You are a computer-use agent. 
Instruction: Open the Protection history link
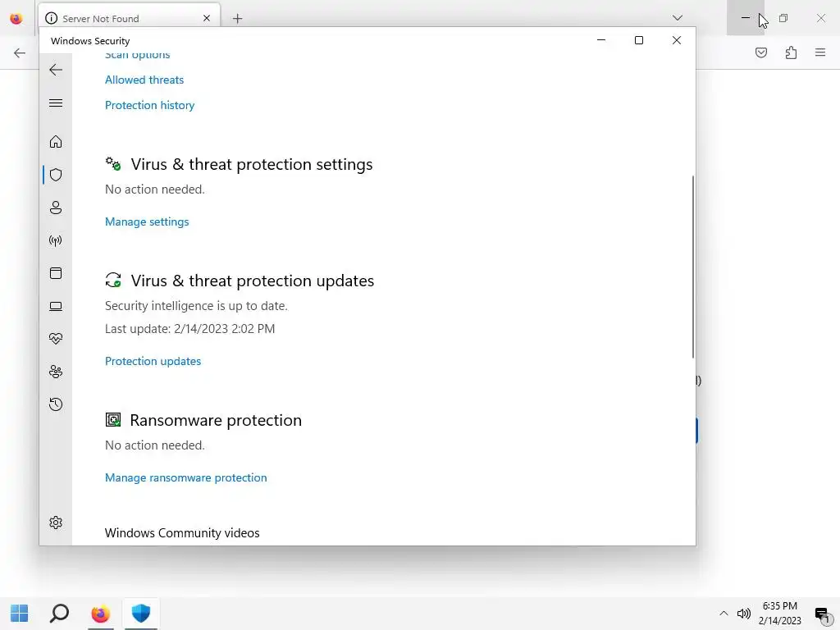(149, 106)
